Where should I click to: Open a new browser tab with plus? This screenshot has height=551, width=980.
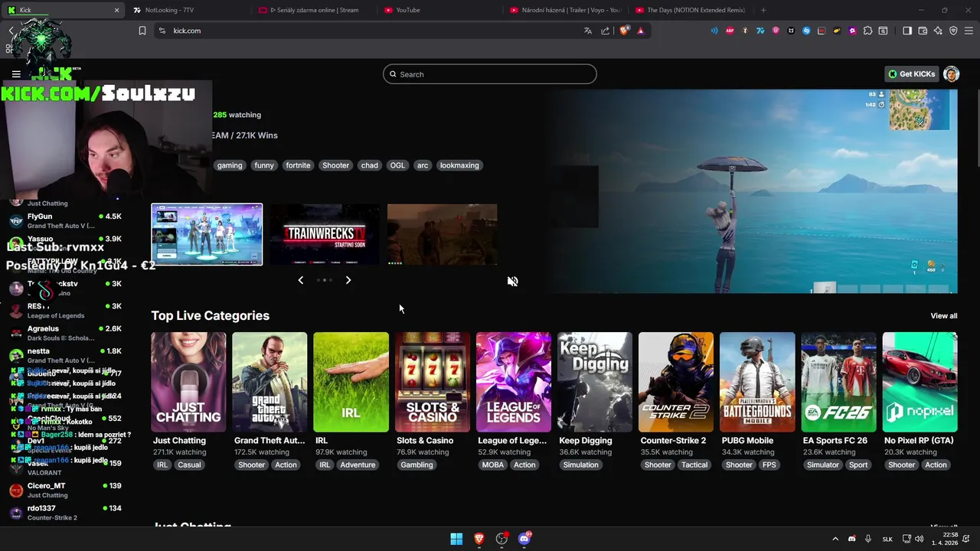763,10
